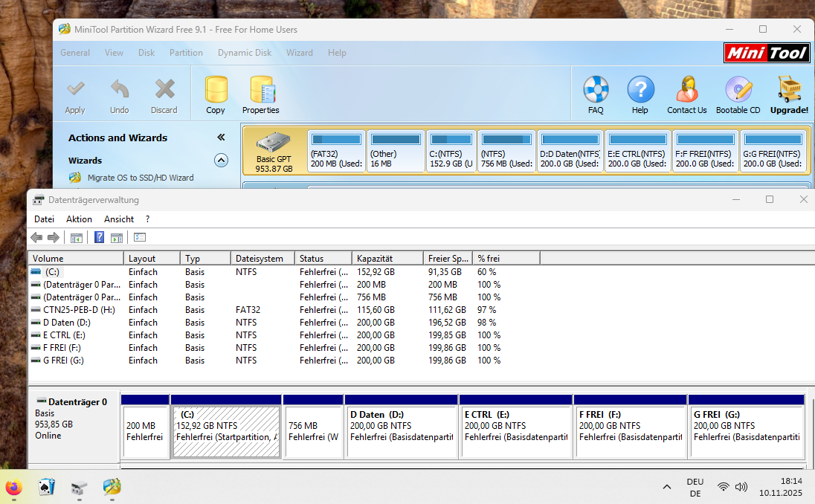Image resolution: width=815 pixels, height=504 pixels.
Task: Click the Discard X icon in MiniTool
Action: [164, 89]
